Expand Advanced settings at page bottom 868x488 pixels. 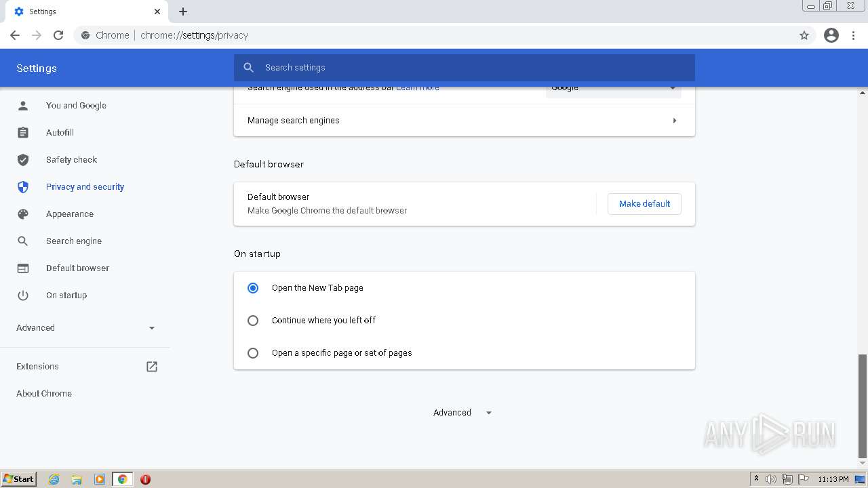click(x=462, y=413)
